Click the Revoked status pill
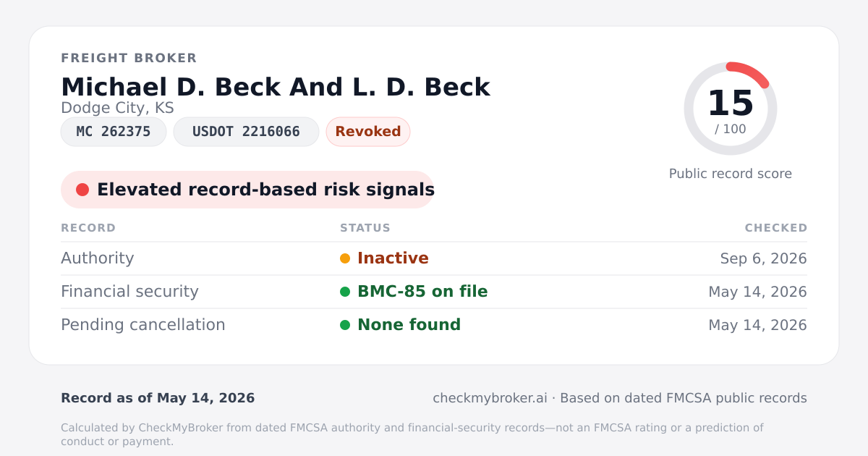The width and height of the screenshot is (868, 456). pyautogui.click(x=368, y=132)
